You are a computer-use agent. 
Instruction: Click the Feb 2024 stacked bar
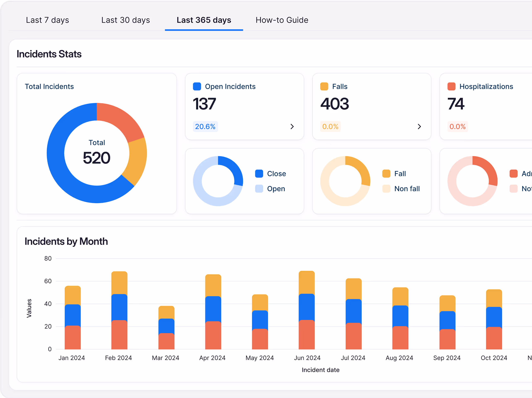(x=119, y=310)
